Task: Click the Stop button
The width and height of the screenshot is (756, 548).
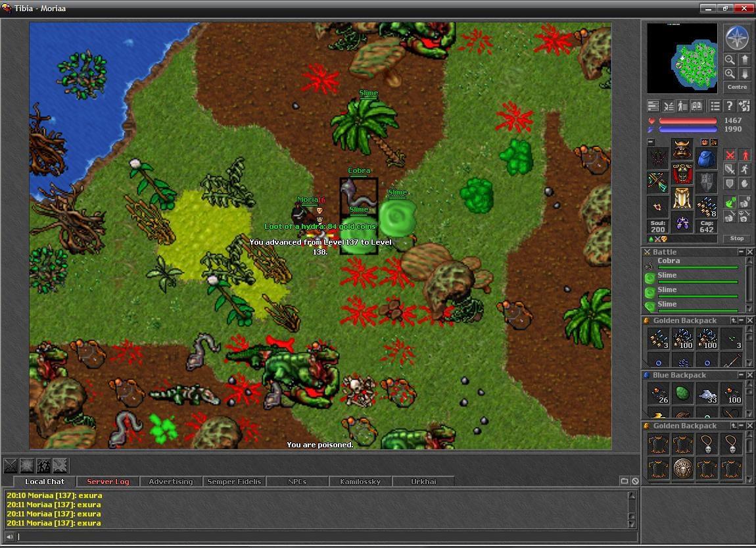Action: point(737,238)
